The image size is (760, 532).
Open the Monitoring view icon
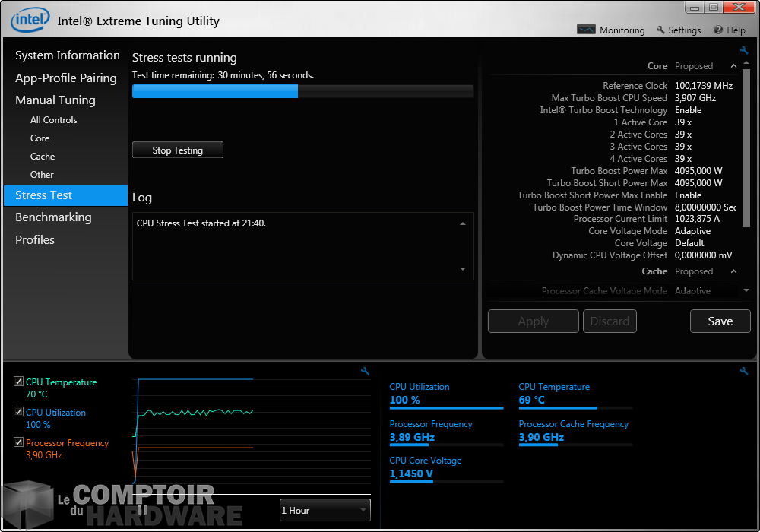[x=586, y=30]
